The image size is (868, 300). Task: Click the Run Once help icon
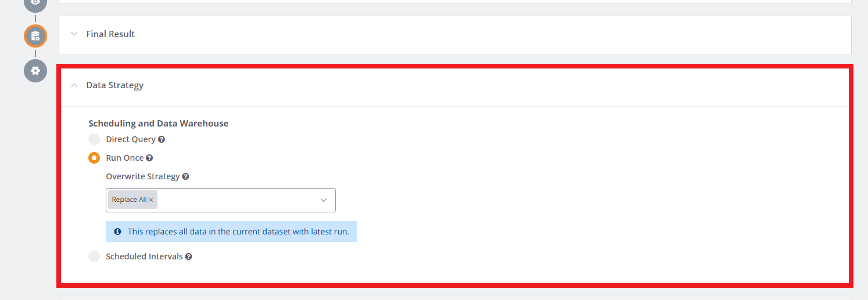(149, 158)
